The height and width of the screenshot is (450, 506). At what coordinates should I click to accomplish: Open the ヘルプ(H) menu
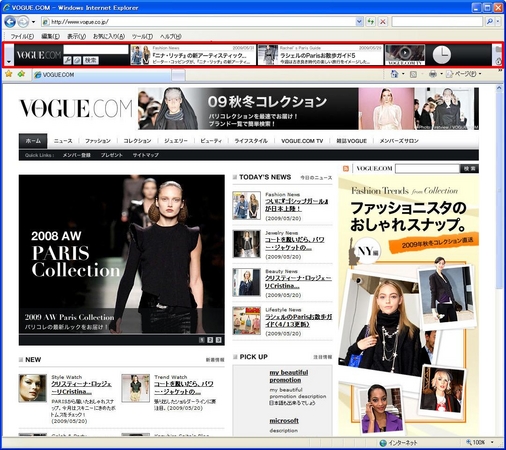point(171,36)
